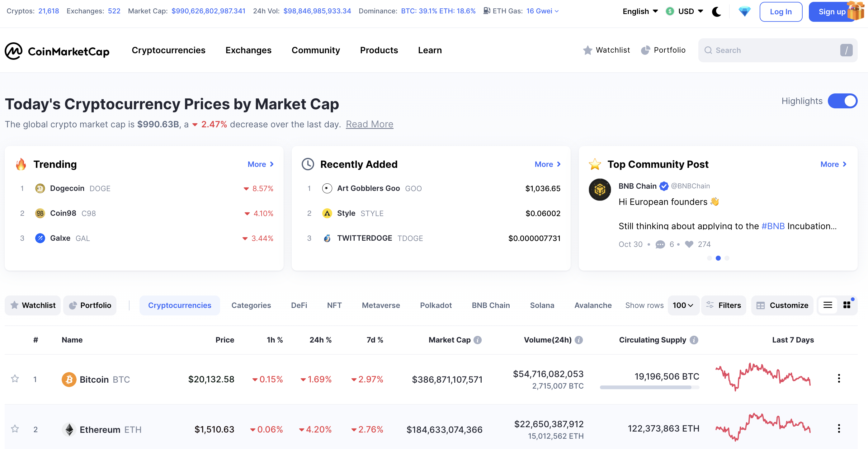Switch to list view icon

(x=828, y=305)
